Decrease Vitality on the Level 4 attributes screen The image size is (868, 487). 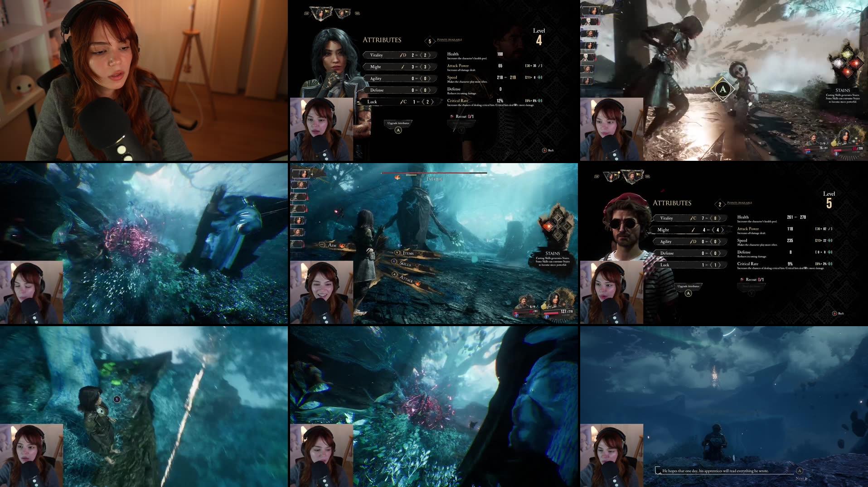coord(421,55)
